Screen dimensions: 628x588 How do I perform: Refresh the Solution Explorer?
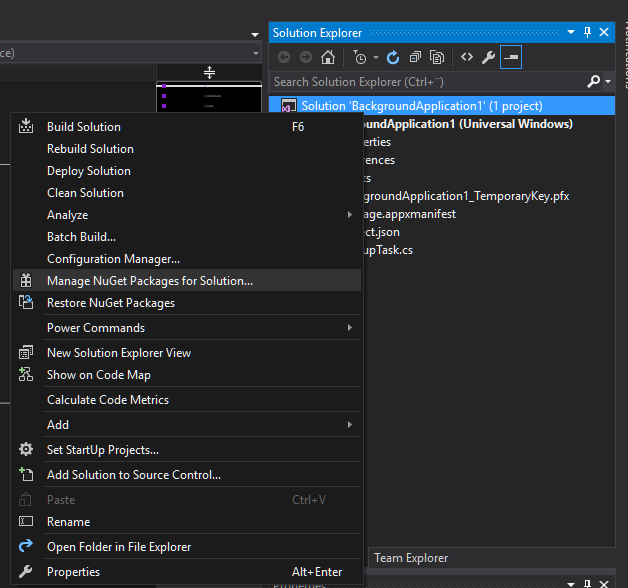(x=393, y=57)
